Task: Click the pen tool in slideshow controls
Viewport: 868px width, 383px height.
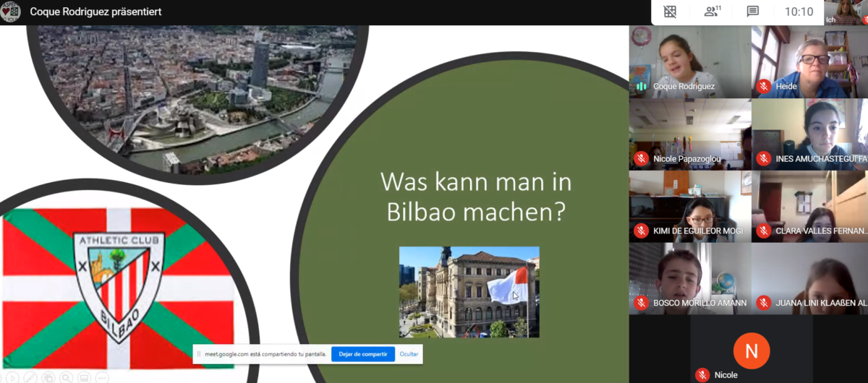Action: click(30, 378)
